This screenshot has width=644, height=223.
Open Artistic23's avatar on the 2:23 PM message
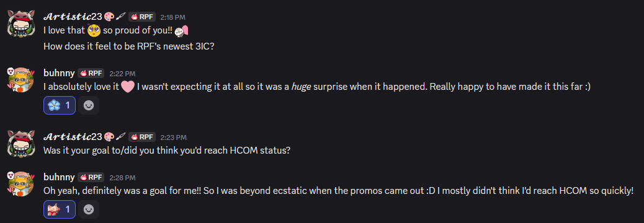[20, 143]
